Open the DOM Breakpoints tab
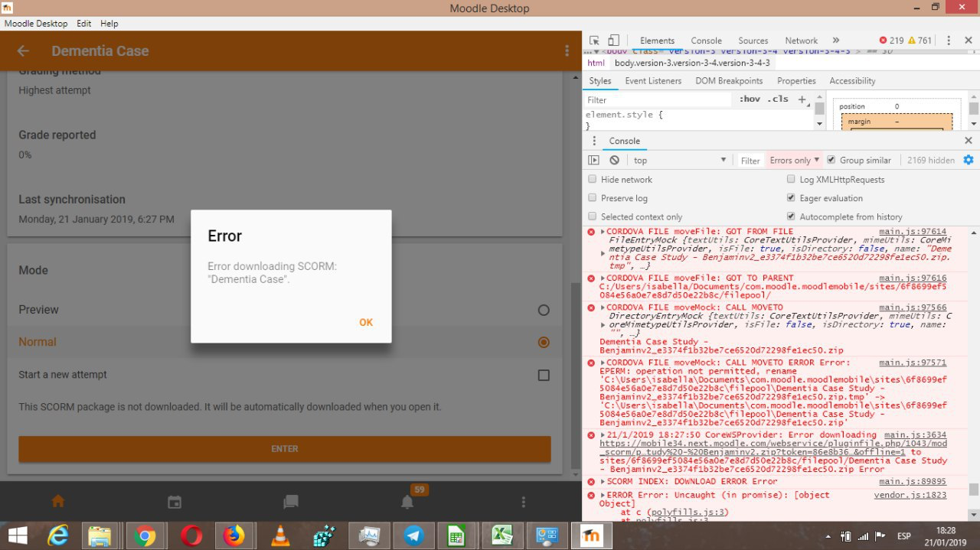 click(x=729, y=80)
